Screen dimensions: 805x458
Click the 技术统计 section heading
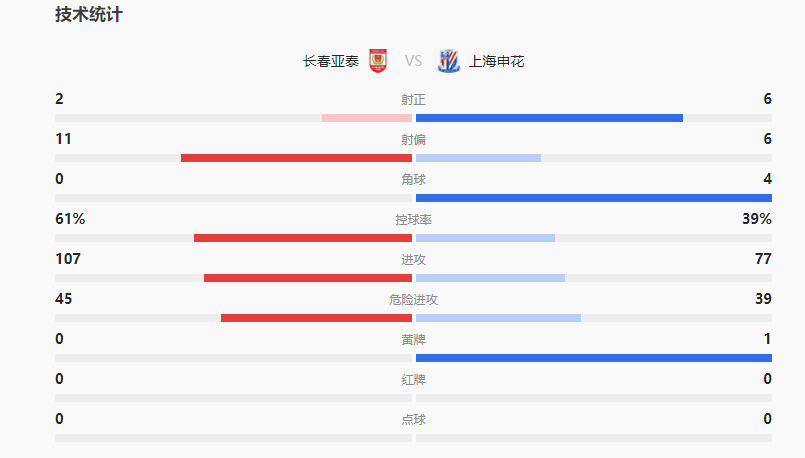(89, 15)
